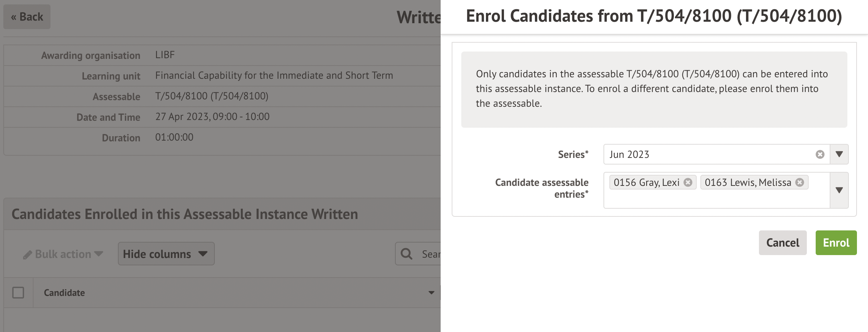This screenshot has height=332, width=868.
Task: Select the 0163 Lewis, Melissa tag
Action: click(748, 183)
